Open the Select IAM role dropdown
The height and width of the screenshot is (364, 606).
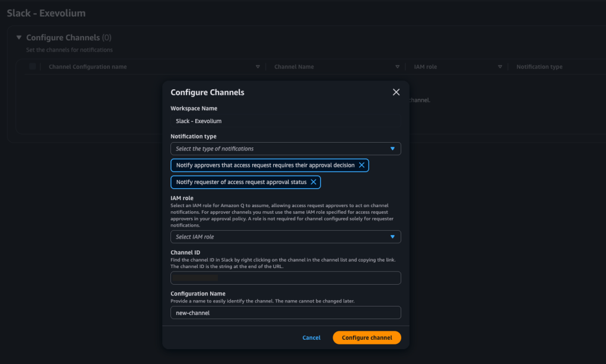(x=285, y=237)
